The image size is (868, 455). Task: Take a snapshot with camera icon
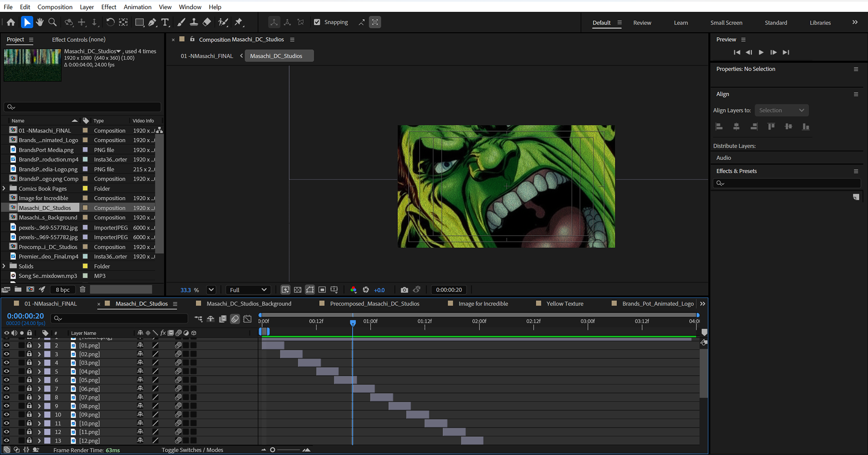click(404, 290)
